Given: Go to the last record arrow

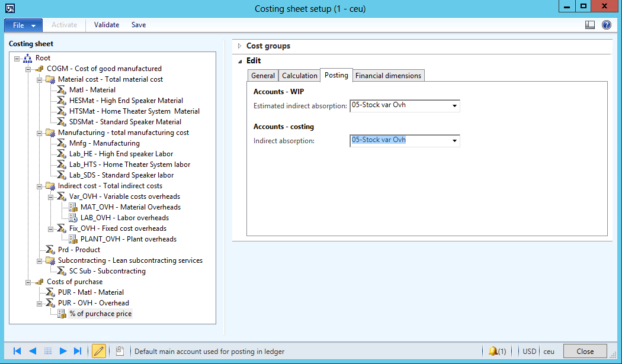Looking at the screenshot, I should [78, 351].
